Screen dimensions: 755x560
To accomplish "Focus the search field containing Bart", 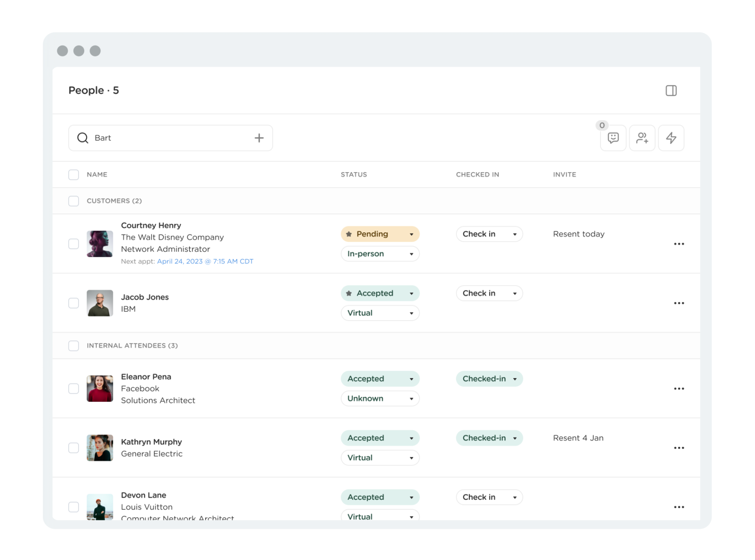I will click(x=169, y=138).
